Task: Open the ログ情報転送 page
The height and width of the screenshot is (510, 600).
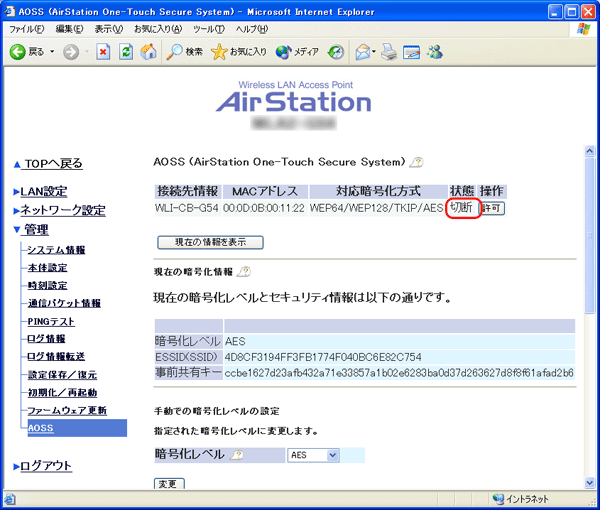Action: [x=56, y=357]
